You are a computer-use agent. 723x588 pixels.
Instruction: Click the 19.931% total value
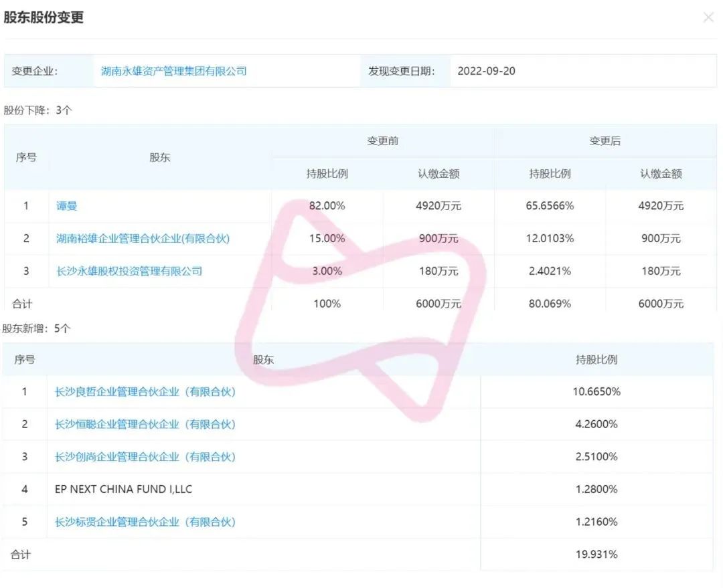tap(596, 555)
